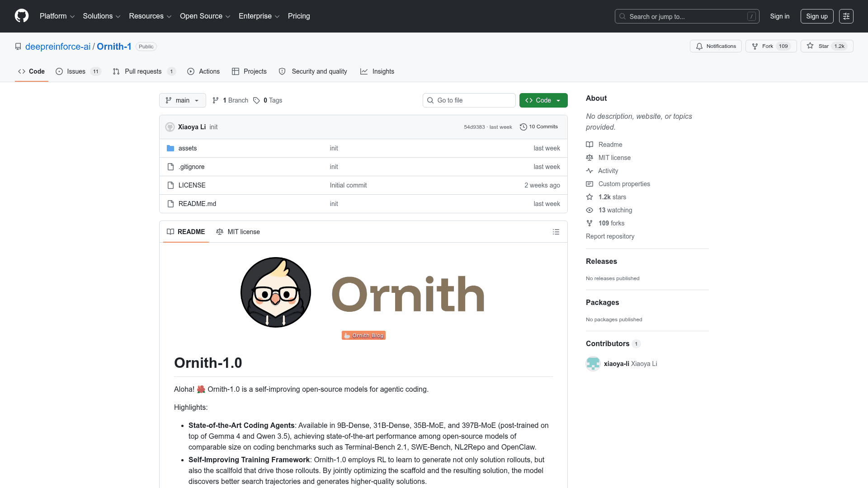Focus the Search or jump to field
The width and height of the screenshot is (868, 488).
(687, 16)
